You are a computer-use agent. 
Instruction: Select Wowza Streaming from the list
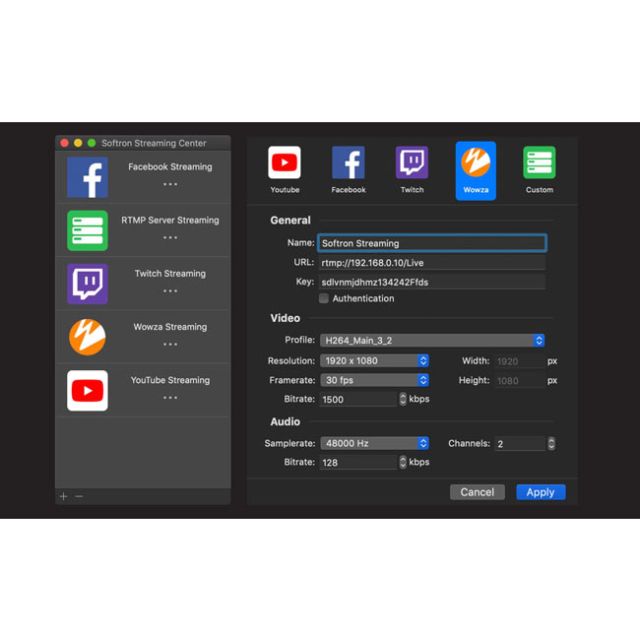click(x=143, y=336)
